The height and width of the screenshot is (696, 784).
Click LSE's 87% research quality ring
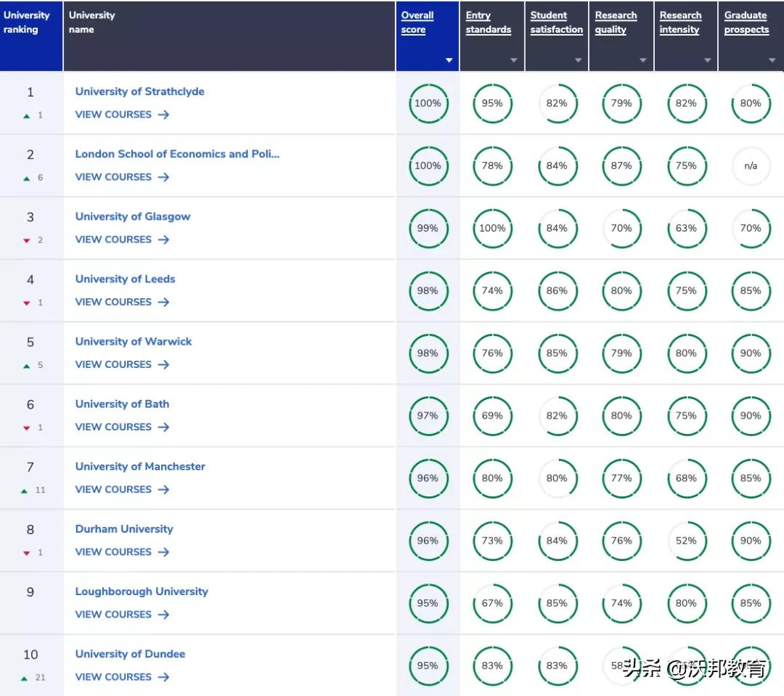pyautogui.click(x=621, y=166)
